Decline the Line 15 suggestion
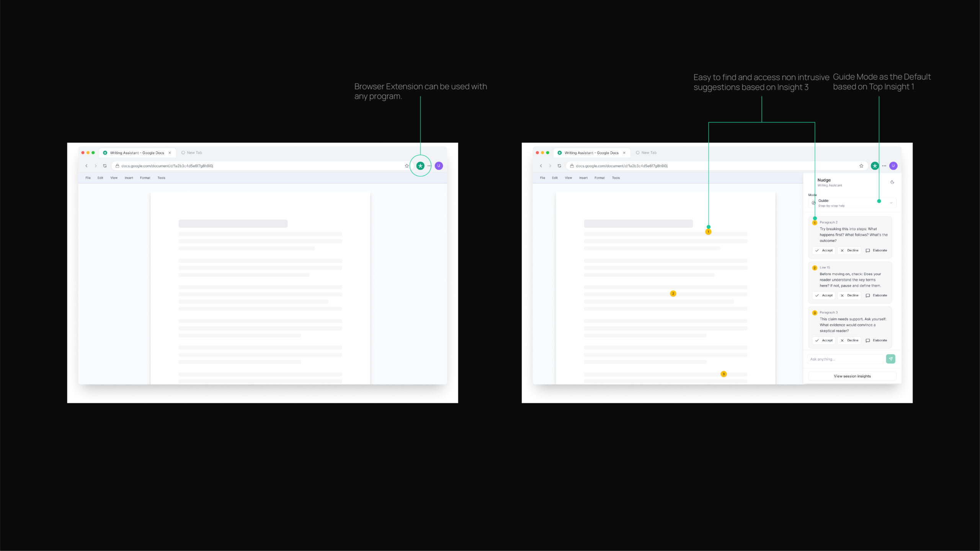Image resolution: width=980 pixels, height=551 pixels. coord(849,295)
